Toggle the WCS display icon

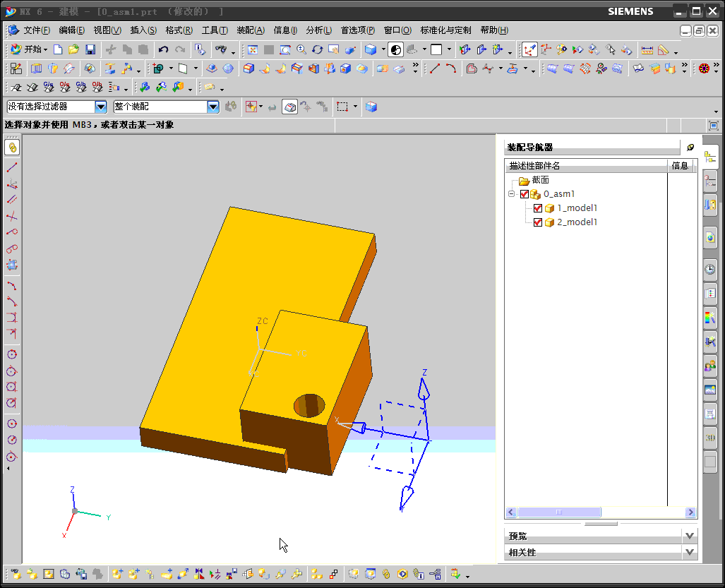[529, 49]
